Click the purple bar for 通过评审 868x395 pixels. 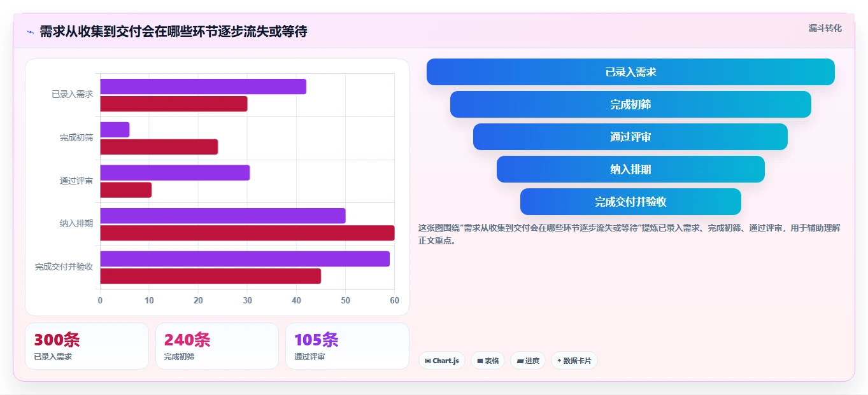(x=175, y=172)
